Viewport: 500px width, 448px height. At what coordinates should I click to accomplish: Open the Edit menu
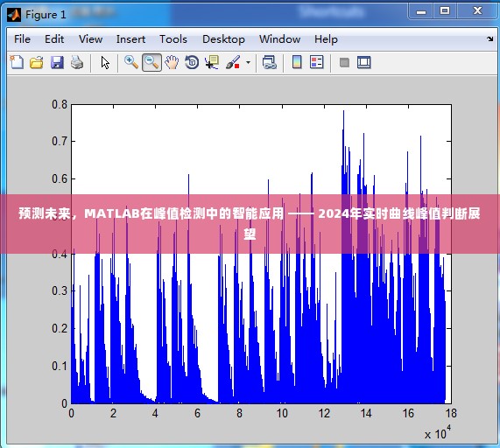[x=54, y=39]
